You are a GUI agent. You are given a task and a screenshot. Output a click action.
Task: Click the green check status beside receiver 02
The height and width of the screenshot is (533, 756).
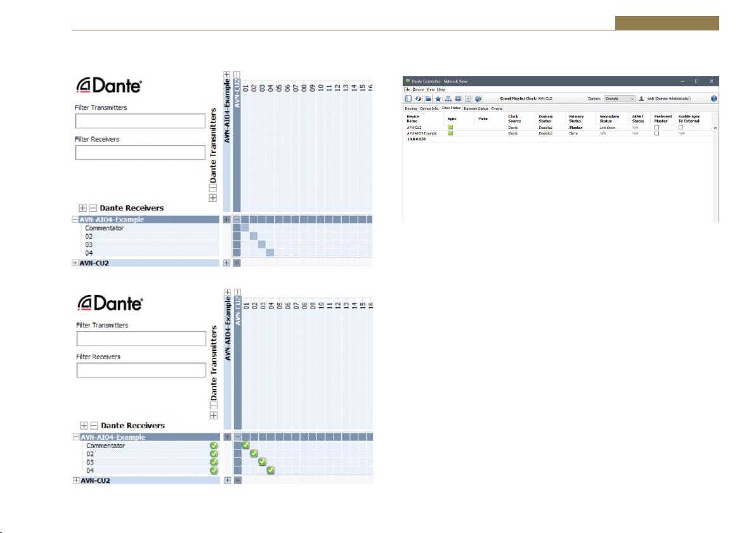214,454
